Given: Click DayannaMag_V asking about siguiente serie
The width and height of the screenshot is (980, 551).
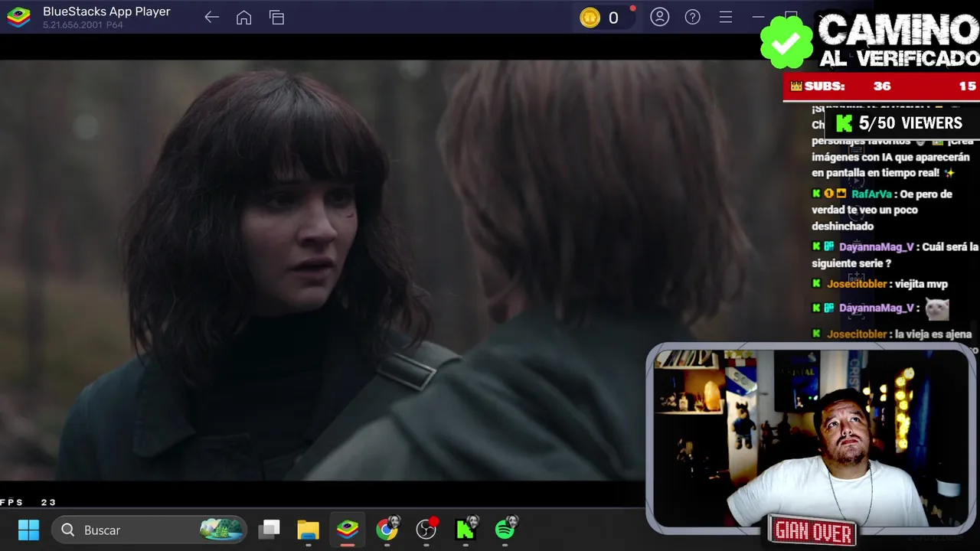Looking at the screenshot, I should [895, 255].
